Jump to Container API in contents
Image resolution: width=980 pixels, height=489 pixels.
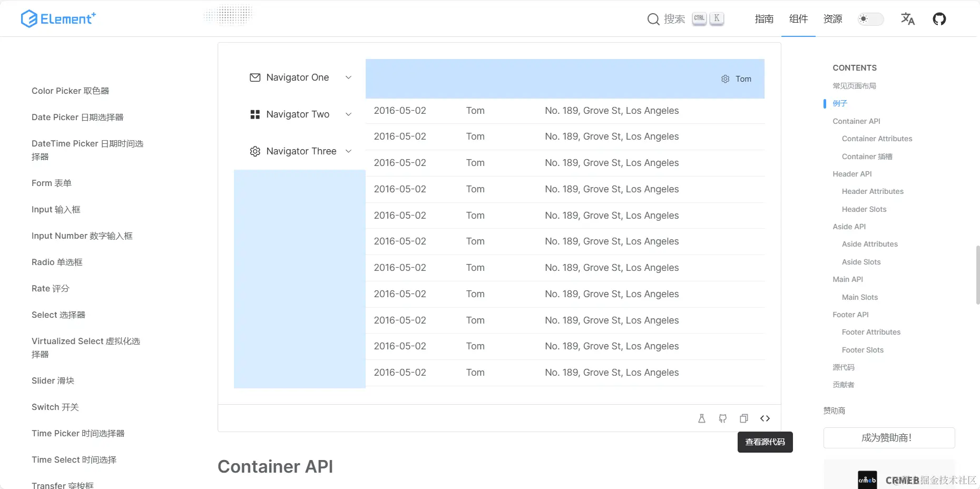tap(856, 121)
